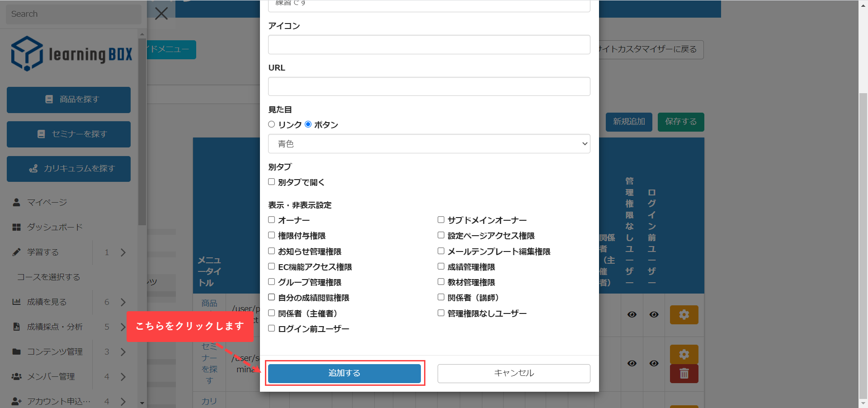Click into the URL input field
The height and width of the screenshot is (408, 868).
429,86
